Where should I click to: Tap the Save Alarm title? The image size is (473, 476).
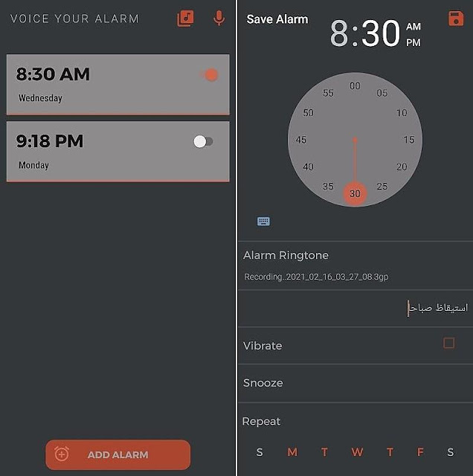click(277, 19)
